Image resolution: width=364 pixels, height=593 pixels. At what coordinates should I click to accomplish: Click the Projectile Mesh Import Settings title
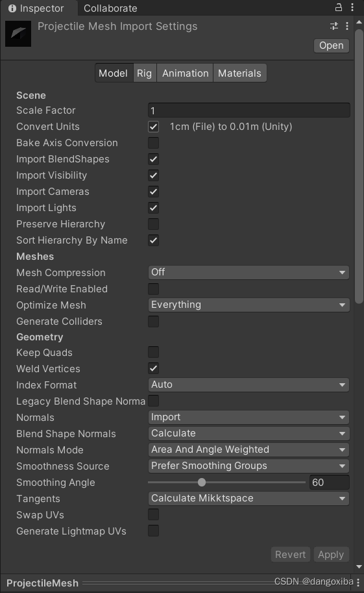click(x=117, y=27)
